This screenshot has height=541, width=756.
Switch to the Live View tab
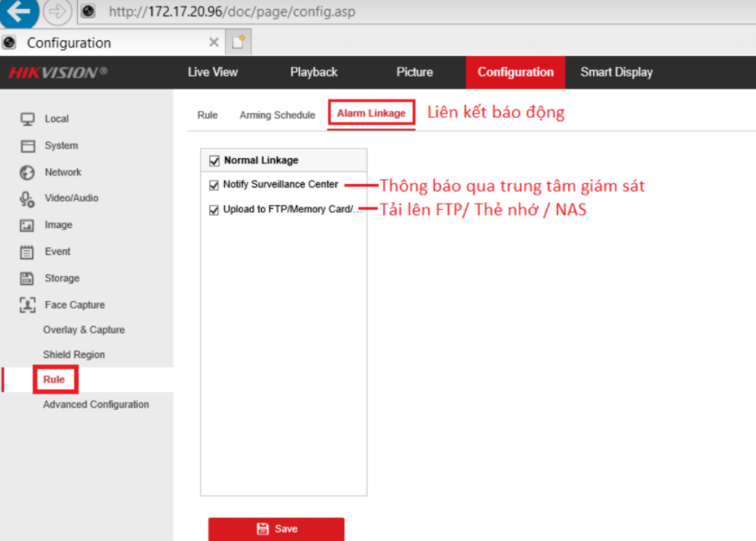click(212, 72)
